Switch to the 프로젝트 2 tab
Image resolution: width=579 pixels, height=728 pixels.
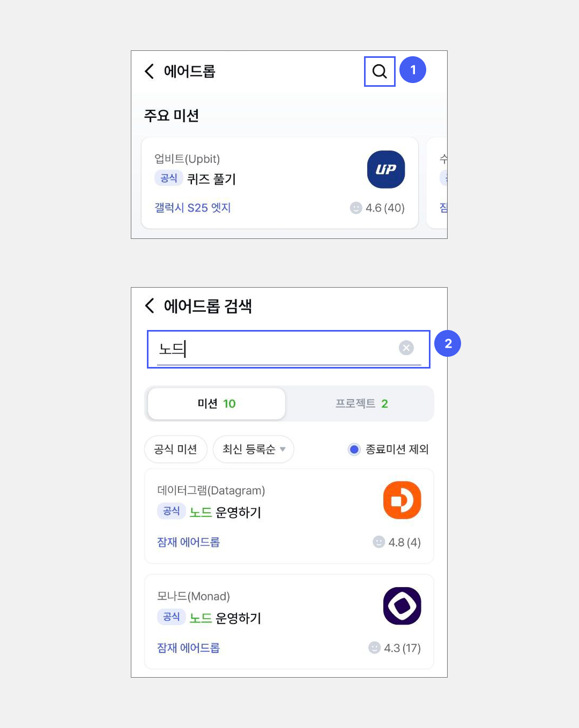[361, 404]
